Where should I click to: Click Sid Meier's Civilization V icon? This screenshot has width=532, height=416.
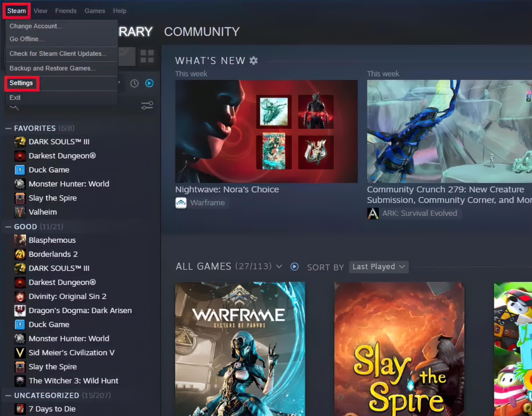click(x=20, y=353)
